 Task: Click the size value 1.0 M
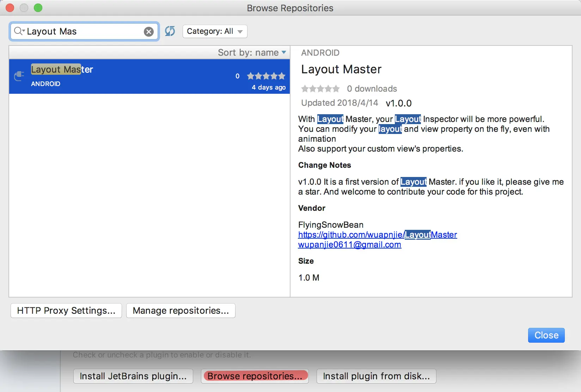pyautogui.click(x=309, y=278)
